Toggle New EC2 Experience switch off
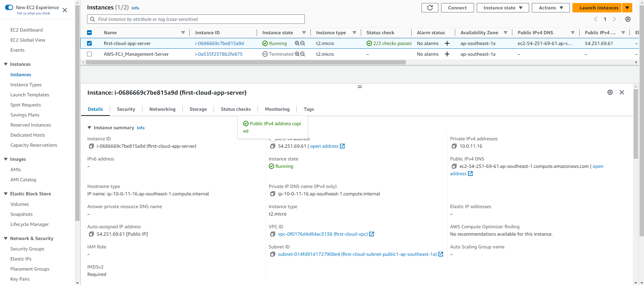644x285 pixels. 9,7
